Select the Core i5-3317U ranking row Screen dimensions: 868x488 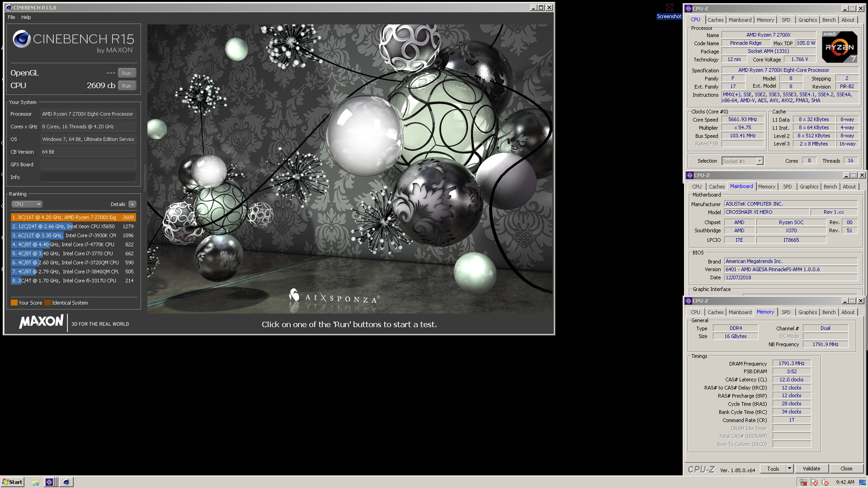(73, 281)
